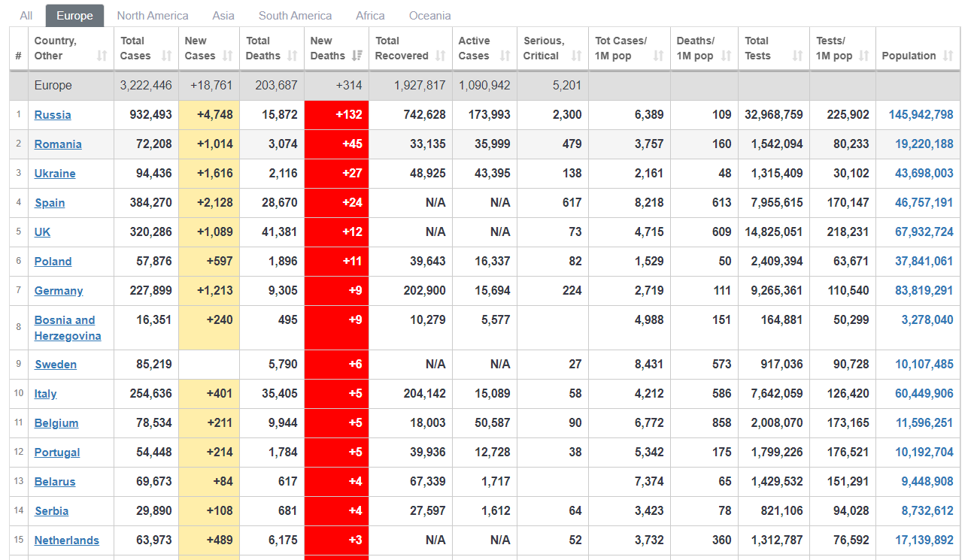
Task: Open the Russia country link
Action: tap(53, 115)
